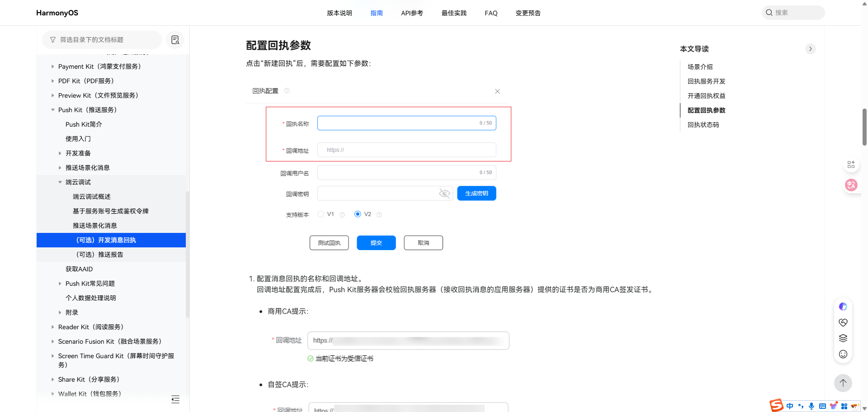Click the layers stack icon in floating toolbar
The width and height of the screenshot is (868, 412).
click(x=843, y=338)
